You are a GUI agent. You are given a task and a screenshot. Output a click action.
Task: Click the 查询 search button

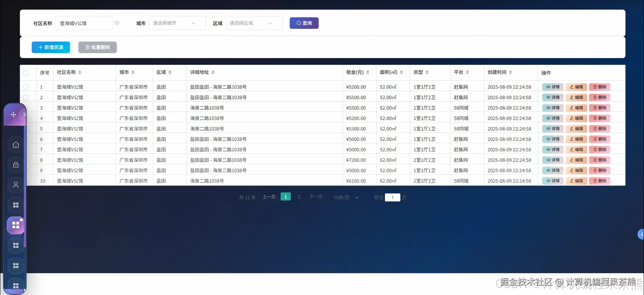(304, 23)
